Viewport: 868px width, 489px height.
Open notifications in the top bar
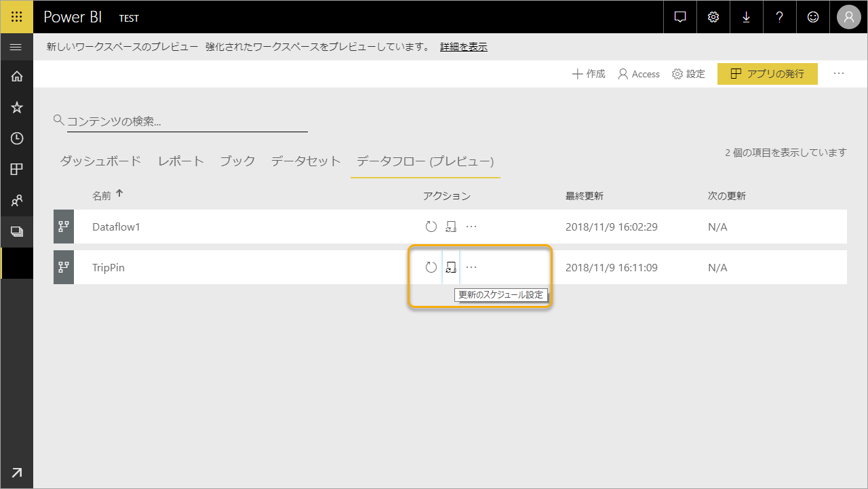(x=679, y=17)
